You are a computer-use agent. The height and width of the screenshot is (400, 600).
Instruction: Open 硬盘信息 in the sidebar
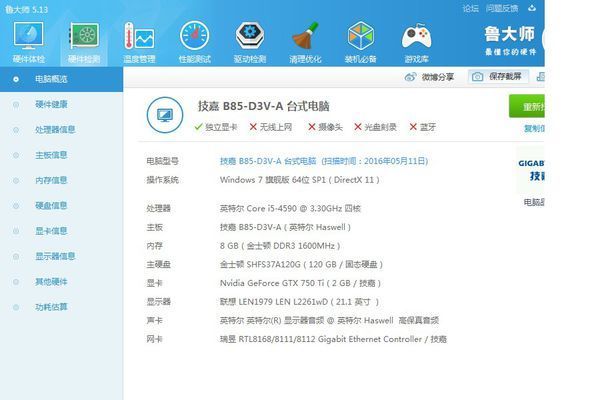tap(51, 206)
